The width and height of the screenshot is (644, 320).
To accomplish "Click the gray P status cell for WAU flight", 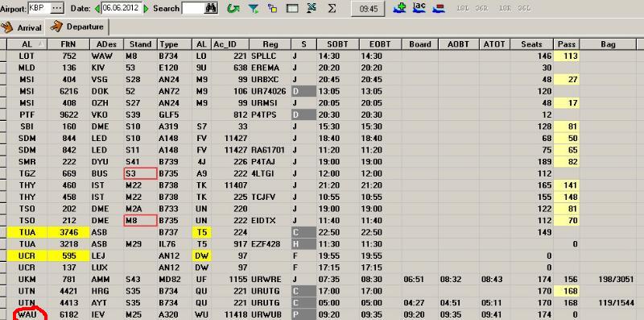I will [x=303, y=315].
